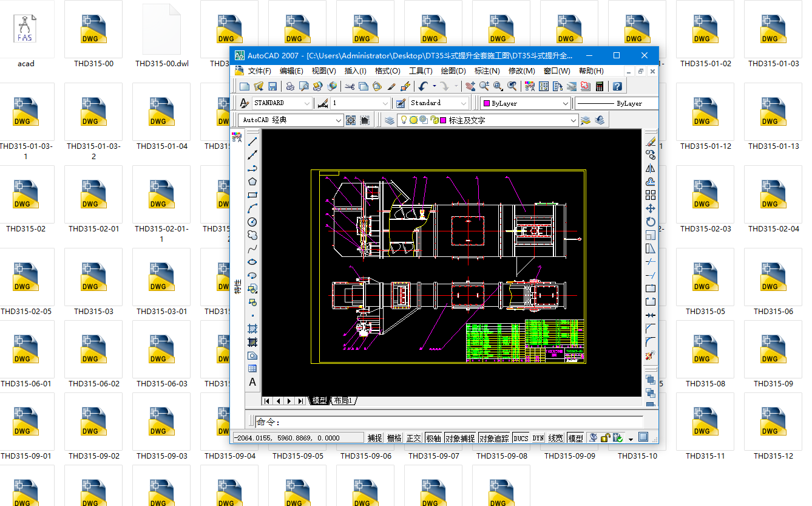Toggle 栅格 grid display in status bar
Image resolution: width=812 pixels, height=506 pixels.
pos(394,438)
